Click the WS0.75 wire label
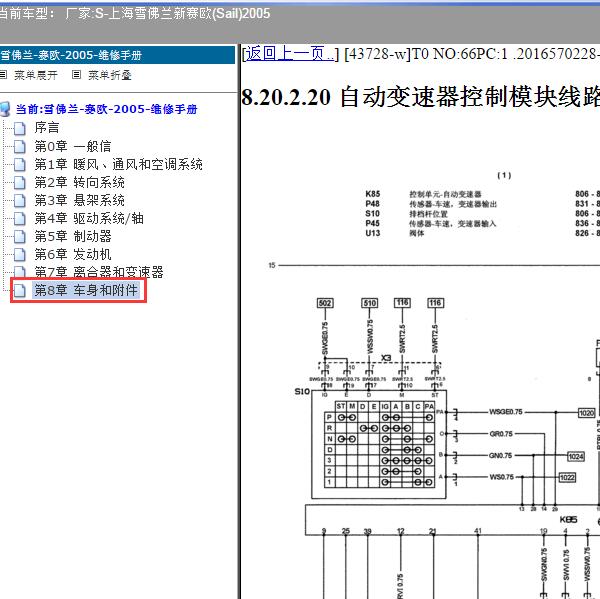600x599 pixels. click(501, 477)
